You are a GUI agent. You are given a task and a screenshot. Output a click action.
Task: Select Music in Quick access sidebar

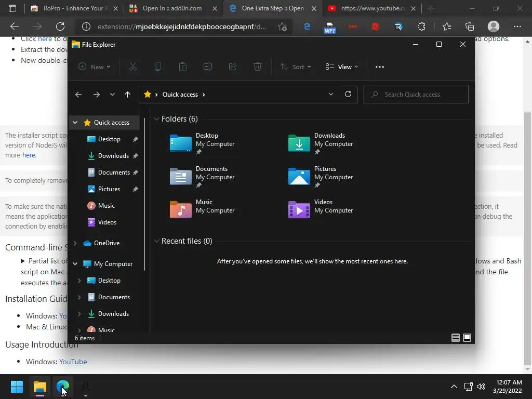pyautogui.click(x=106, y=206)
